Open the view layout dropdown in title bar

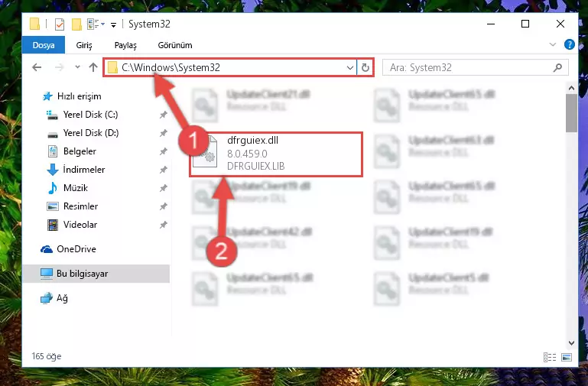coord(96,24)
